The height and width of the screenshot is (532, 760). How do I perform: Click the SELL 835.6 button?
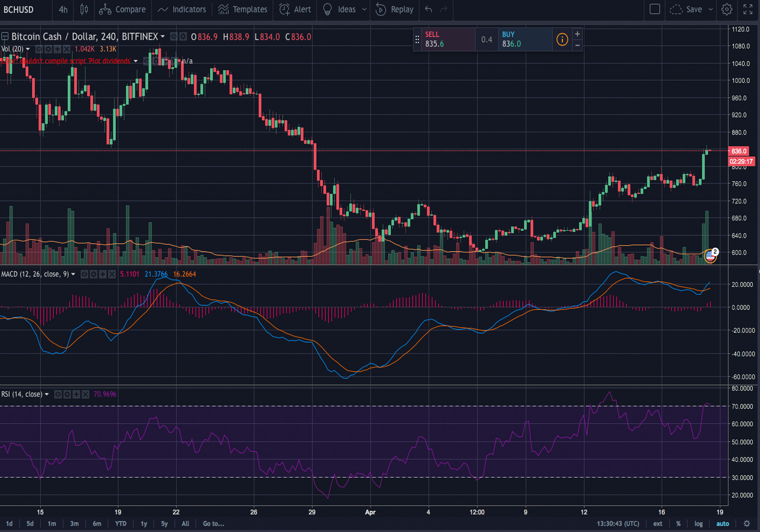pyautogui.click(x=448, y=40)
